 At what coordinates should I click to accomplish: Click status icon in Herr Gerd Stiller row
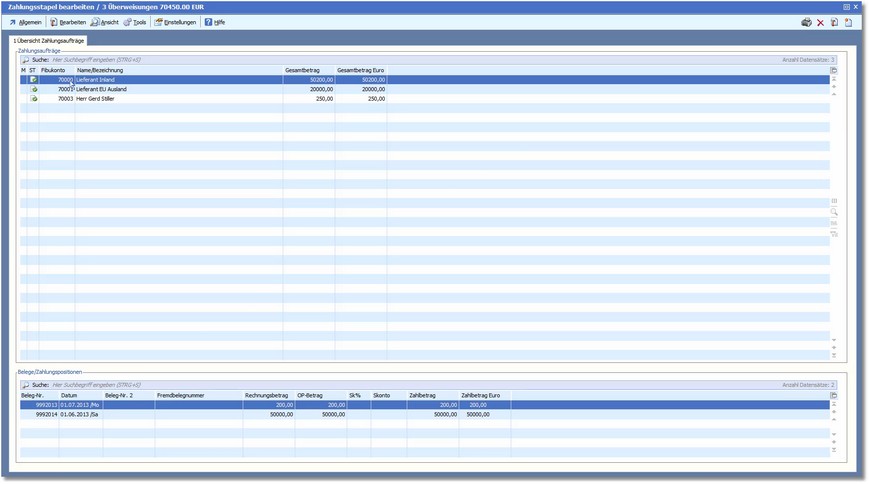(x=33, y=99)
